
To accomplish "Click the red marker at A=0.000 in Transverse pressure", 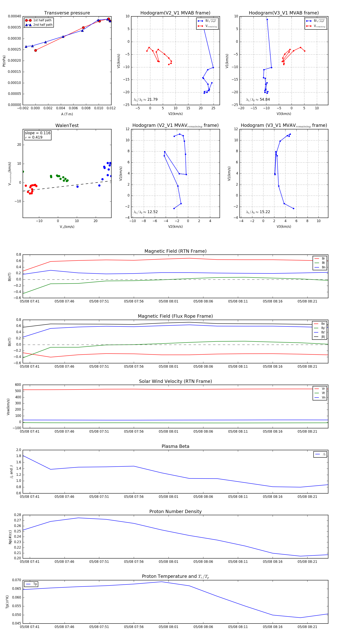I will 35,51.
